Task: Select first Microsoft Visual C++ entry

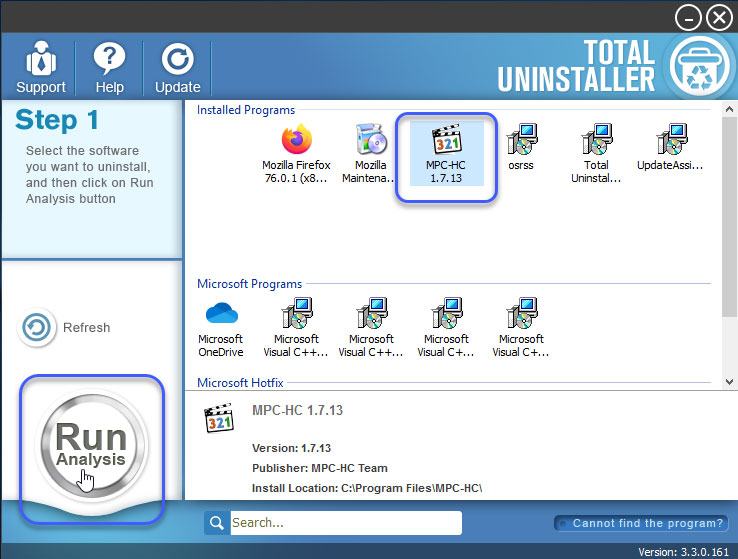Action: click(x=296, y=327)
